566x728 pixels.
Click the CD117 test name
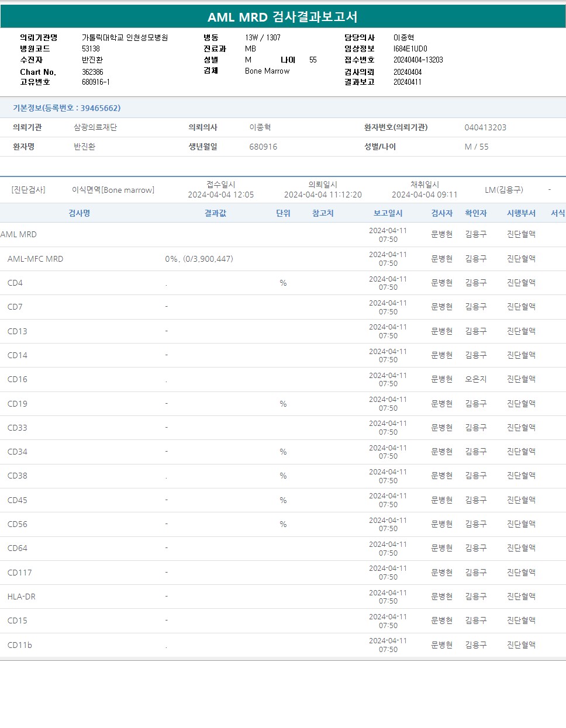click(x=20, y=573)
